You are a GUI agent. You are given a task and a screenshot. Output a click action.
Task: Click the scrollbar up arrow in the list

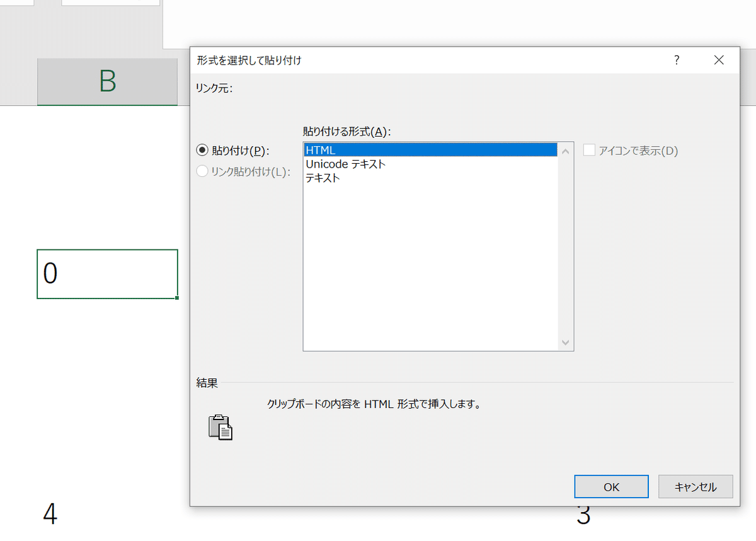(566, 151)
